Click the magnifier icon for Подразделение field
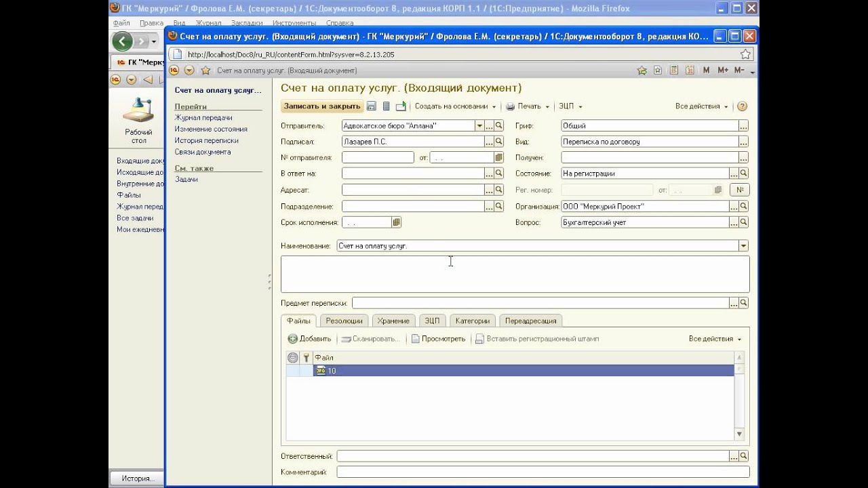 pos(499,206)
